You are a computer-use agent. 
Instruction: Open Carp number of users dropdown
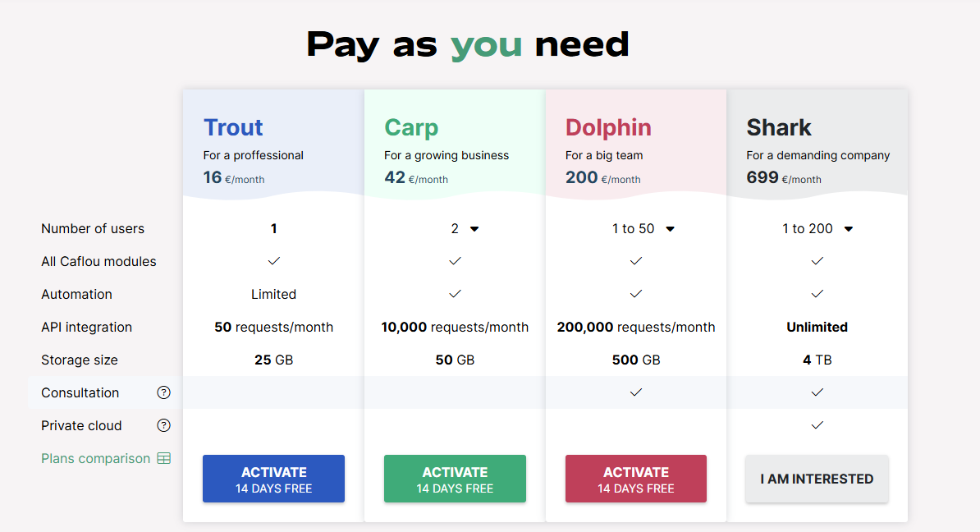[x=465, y=229]
